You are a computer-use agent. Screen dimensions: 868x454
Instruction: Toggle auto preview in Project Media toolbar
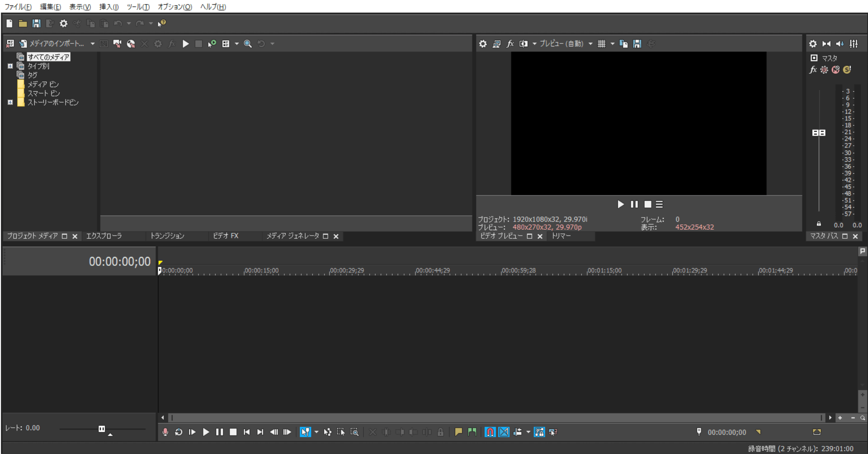click(212, 44)
